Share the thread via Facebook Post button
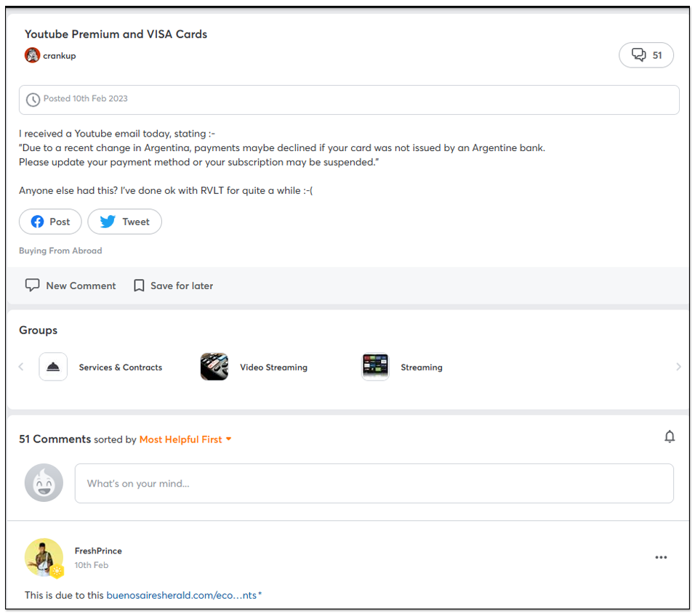This screenshot has width=695, height=616. 50,222
